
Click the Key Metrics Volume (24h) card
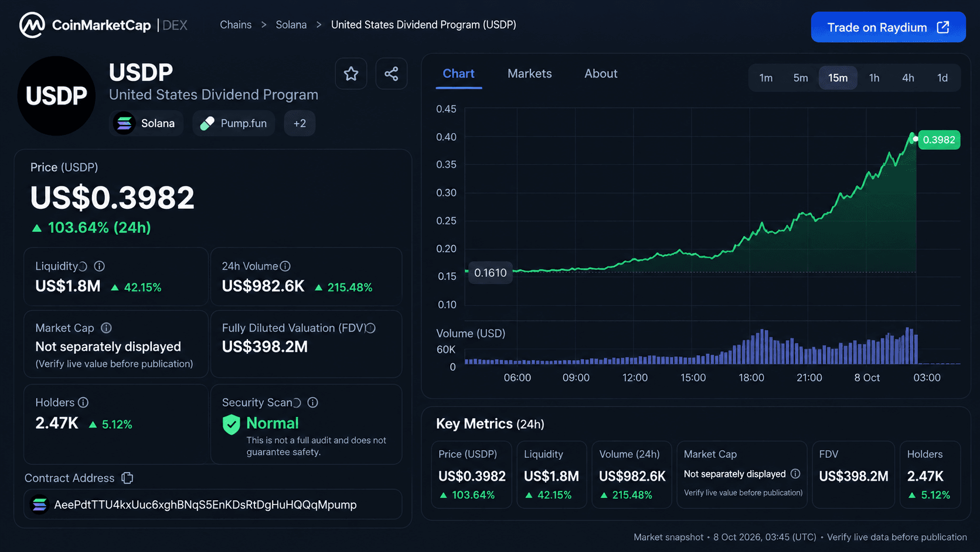[x=632, y=475]
